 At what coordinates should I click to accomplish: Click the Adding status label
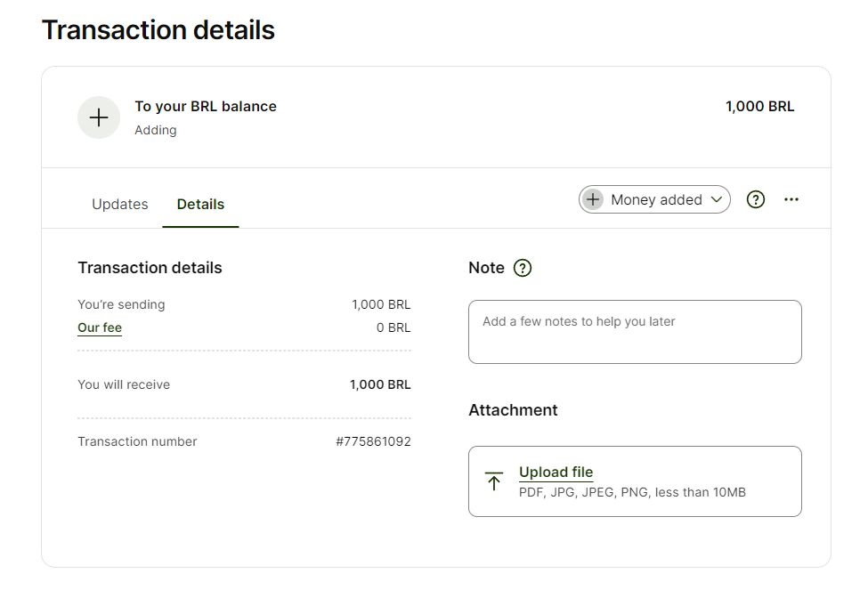tap(156, 130)
